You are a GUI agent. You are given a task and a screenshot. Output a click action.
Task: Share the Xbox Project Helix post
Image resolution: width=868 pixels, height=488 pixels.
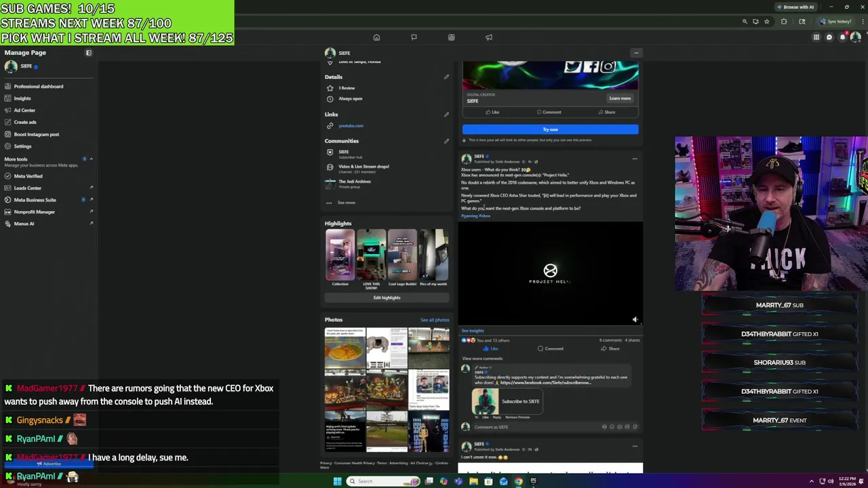[610, 349]
